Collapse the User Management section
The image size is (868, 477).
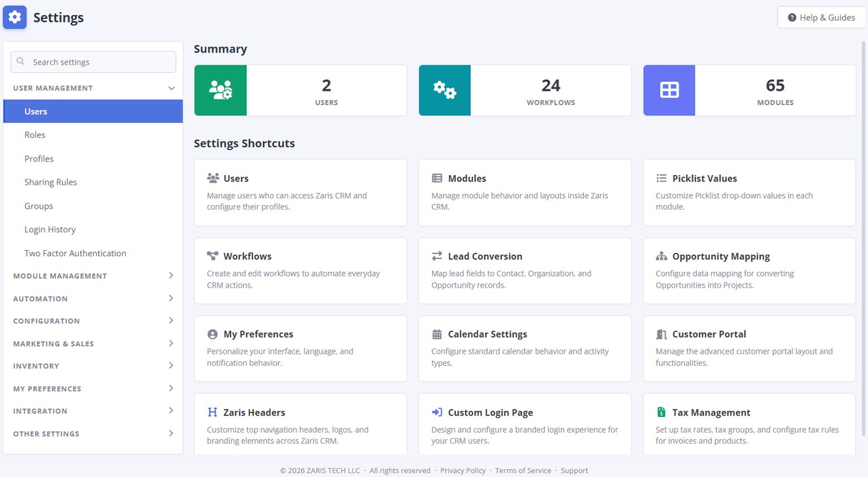tap(171, 88)
